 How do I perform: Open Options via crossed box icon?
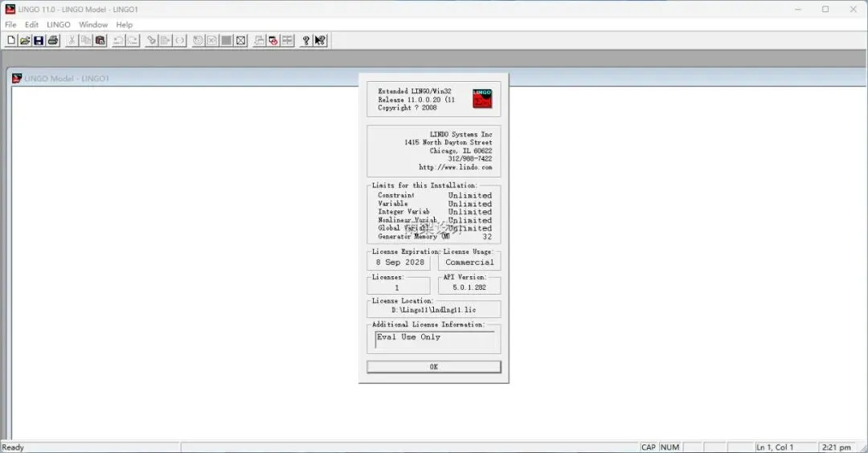[x=241, y=40]
